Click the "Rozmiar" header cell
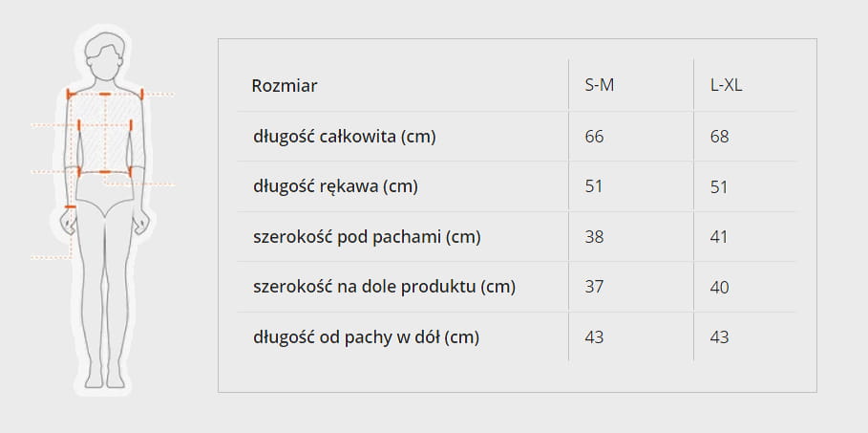 285,86
